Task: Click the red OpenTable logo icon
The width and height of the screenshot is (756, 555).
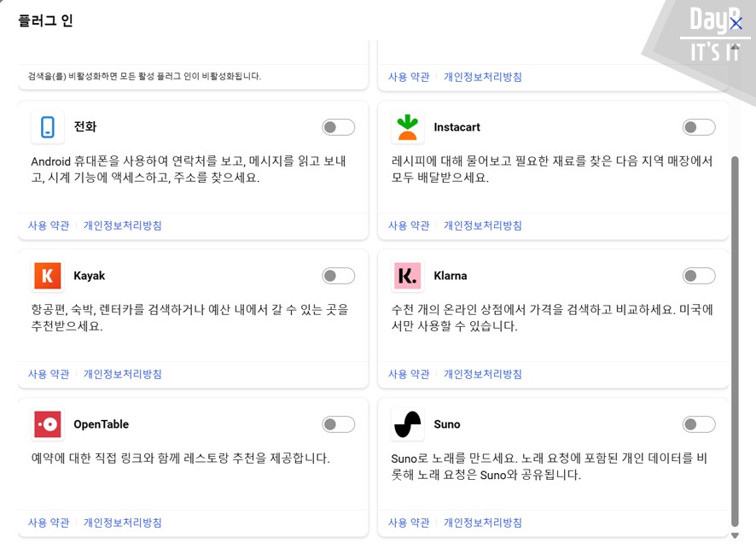Action: 48,424
